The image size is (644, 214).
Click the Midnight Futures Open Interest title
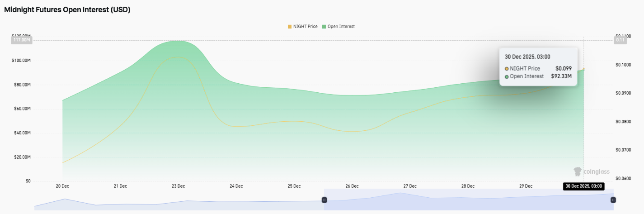point(67,10)
